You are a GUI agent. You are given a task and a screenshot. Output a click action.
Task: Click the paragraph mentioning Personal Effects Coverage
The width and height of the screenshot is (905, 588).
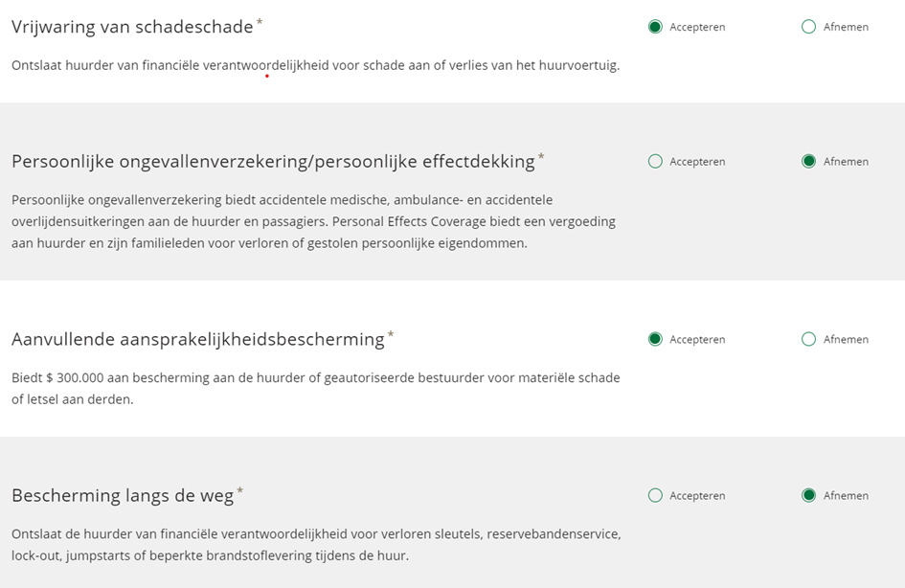pyautogui.click(x=313, y=221)
